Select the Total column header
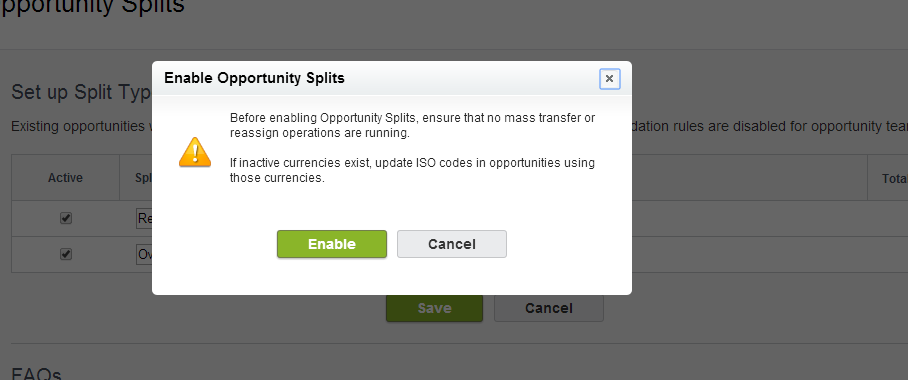This screenshot has width=908, height=380. point(895,179)
